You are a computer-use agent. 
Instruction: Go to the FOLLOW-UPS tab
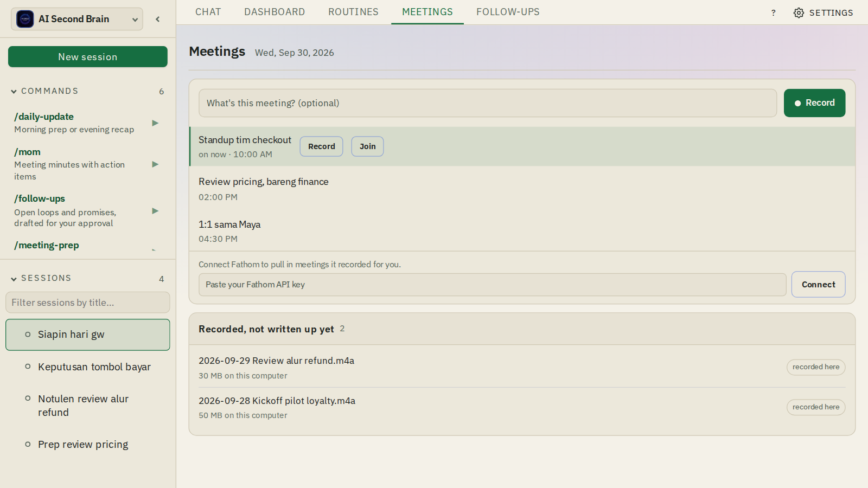tap(508, 12)
